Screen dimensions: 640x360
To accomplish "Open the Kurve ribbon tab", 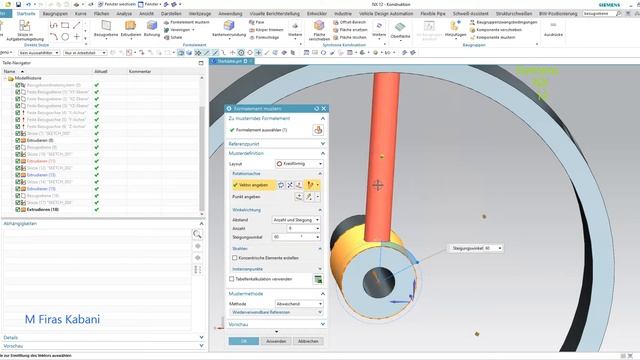I will tap(80, 13).
